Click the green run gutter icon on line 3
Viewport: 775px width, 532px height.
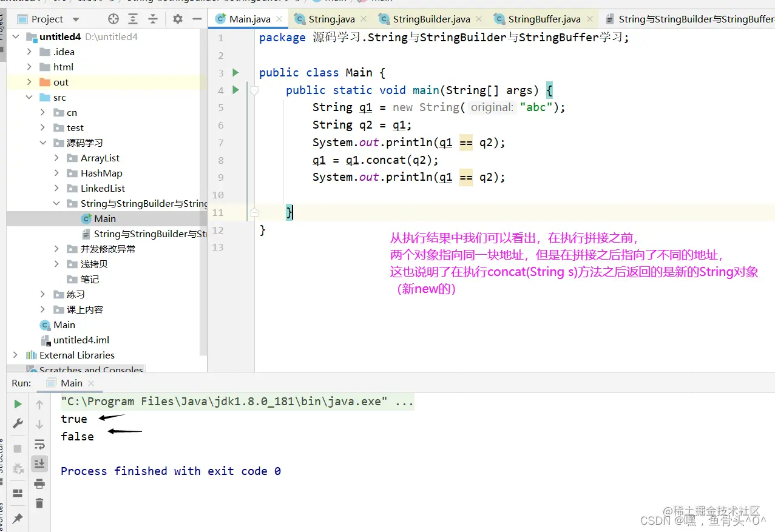coord(236,73)
